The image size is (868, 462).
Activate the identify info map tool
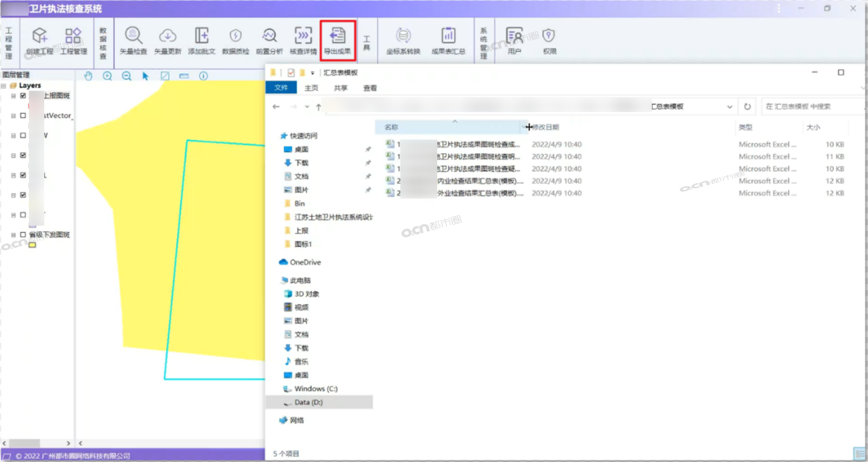click(x=203, y=76)
